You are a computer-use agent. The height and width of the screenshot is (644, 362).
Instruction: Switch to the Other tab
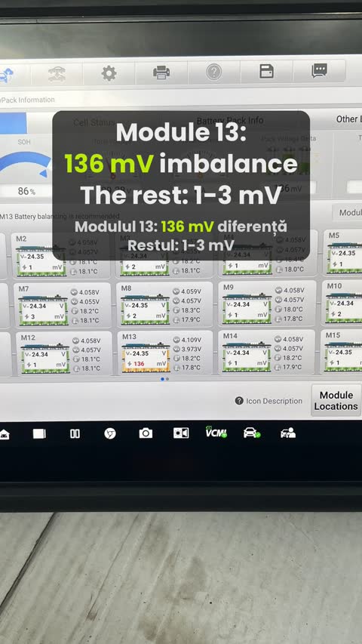[348, 119]
